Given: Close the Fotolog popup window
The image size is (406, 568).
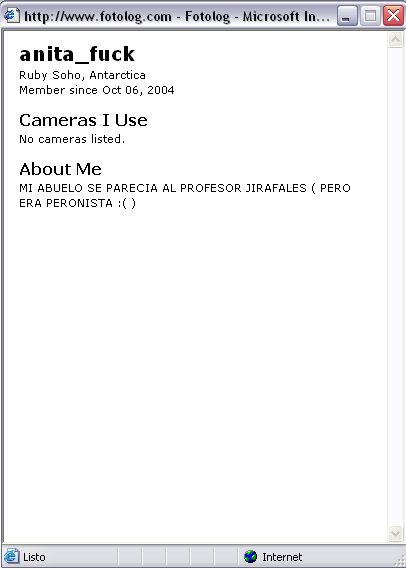Looking at the screenshot, I should click(x=393, y=16).
